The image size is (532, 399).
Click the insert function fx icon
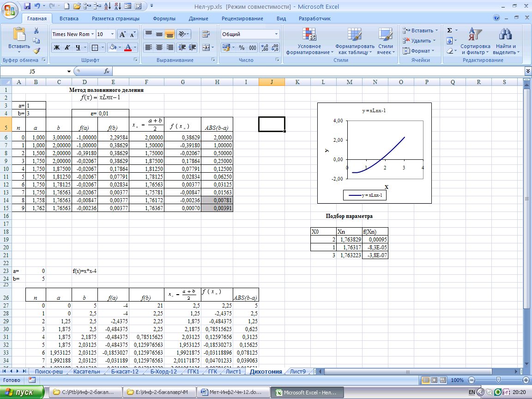[x=106, y=71]
